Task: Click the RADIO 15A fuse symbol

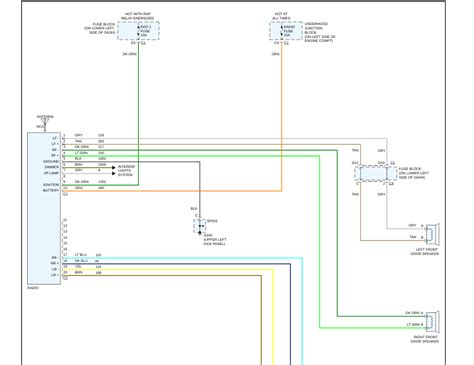Action: [x=282, y=31]
